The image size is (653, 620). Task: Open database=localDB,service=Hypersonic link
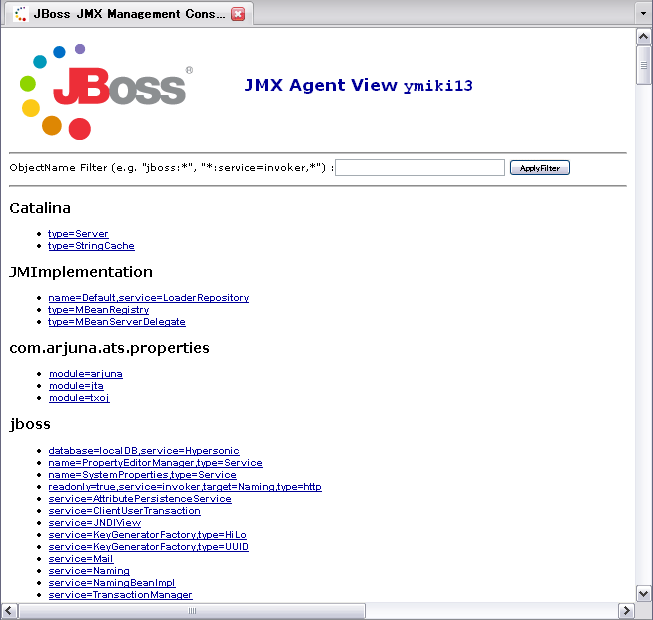pos(144,451)
